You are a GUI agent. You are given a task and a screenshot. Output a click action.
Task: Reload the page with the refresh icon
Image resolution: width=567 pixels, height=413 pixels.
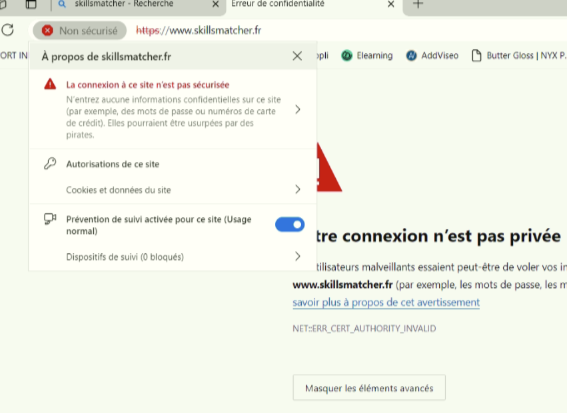click(8, 30)
